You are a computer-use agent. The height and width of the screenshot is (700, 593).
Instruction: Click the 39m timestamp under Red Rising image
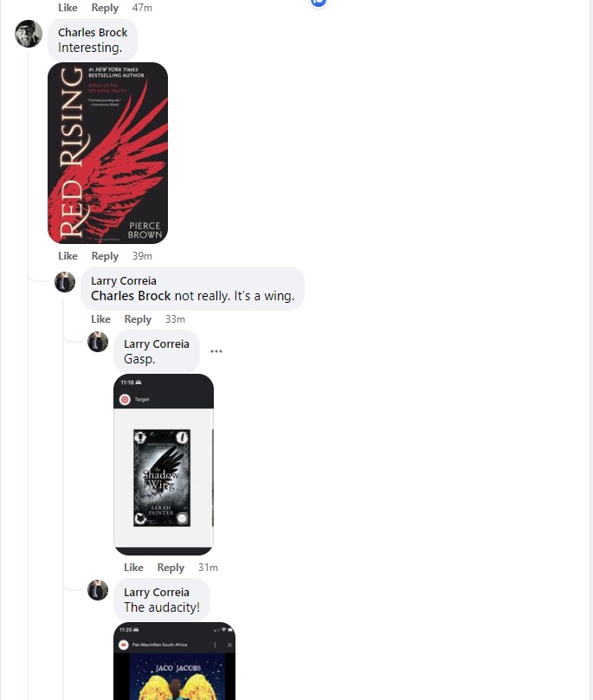tap(142, 256)
